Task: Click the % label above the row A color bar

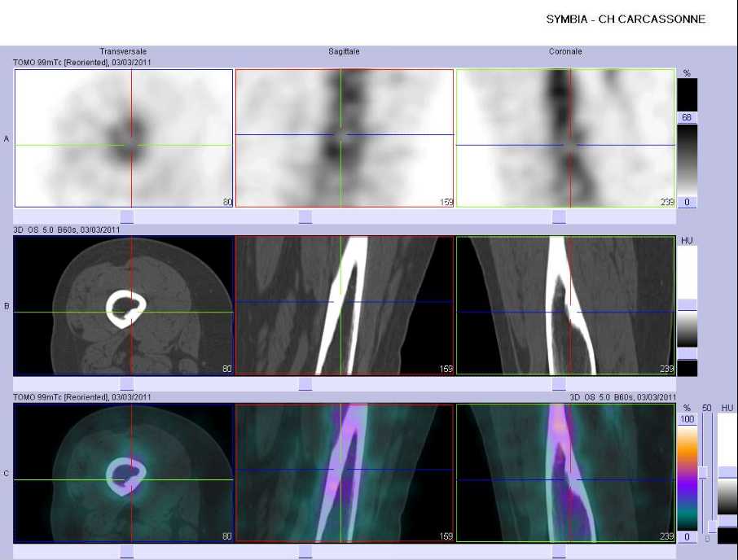Action: (x=687, y=73)
